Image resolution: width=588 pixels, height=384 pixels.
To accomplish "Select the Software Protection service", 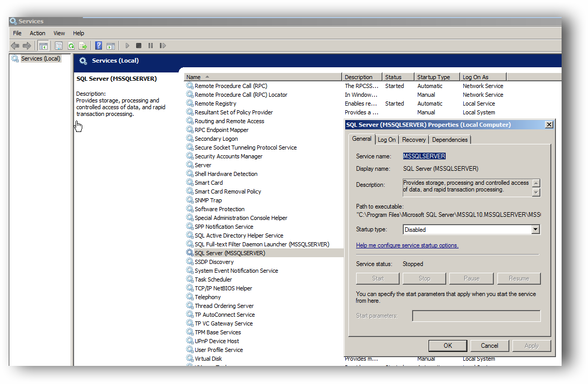I will click(x=219, y=209).
